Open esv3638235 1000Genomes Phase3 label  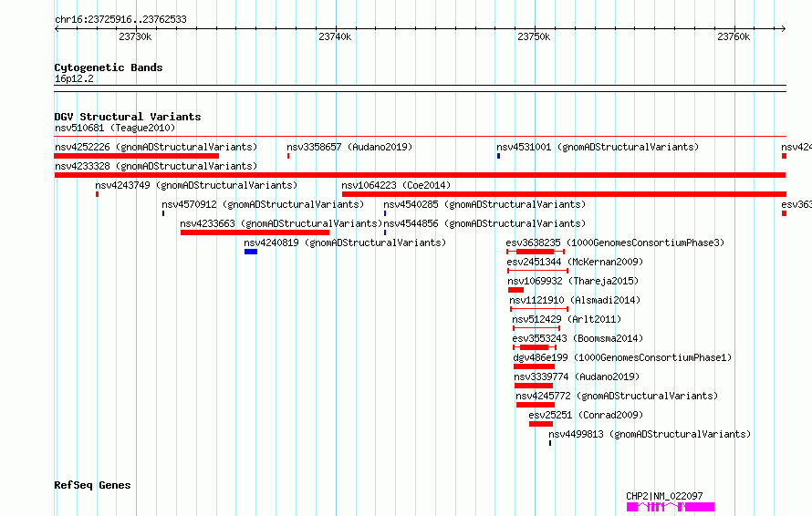(x=615, y=243)
